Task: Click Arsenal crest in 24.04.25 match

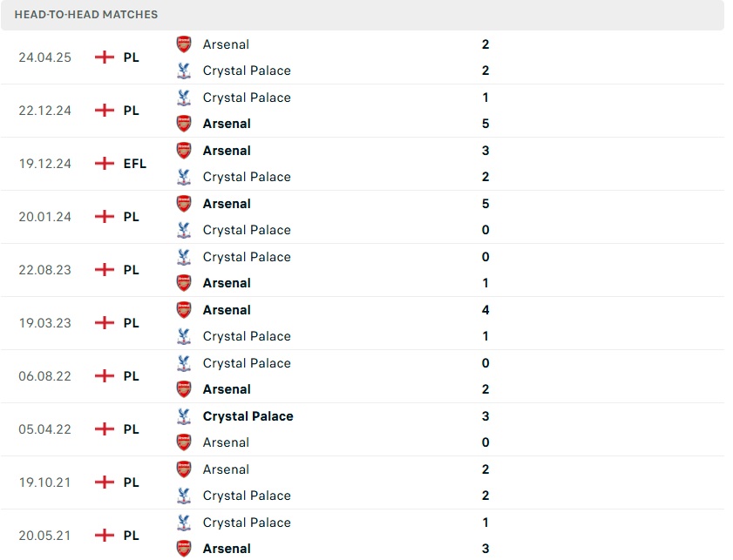Action: (184, 44)
